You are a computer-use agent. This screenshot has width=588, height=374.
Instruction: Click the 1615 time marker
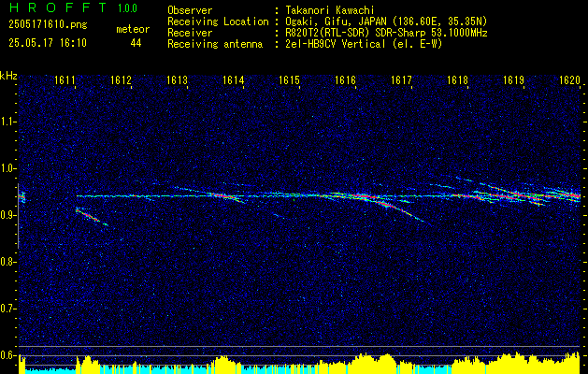click(x=289, y=80)
